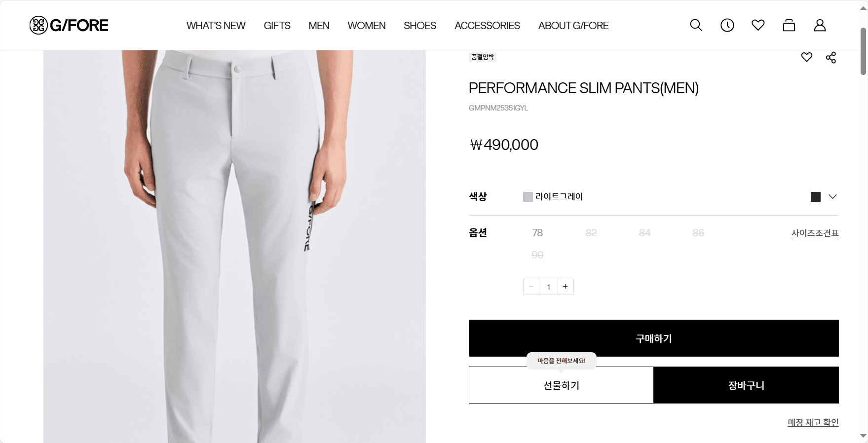868x443 pixels.
Task: Go to G/FORE home logo
Action: pos(69,25)
